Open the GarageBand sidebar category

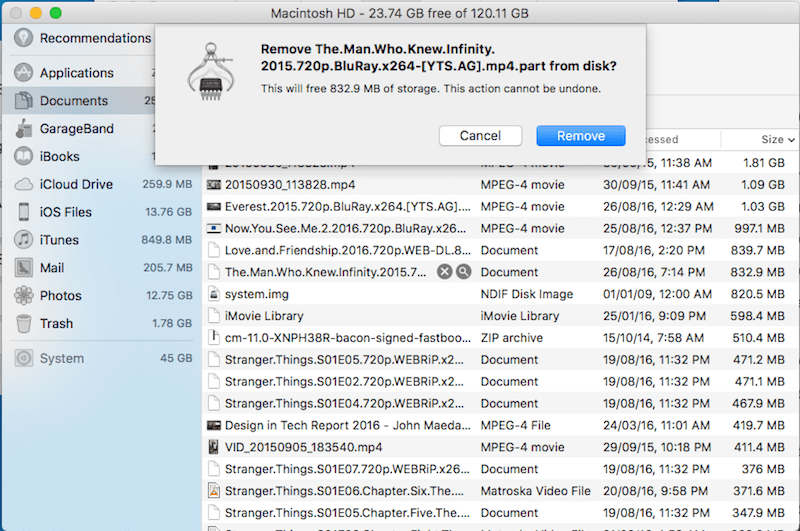(76, 129)
